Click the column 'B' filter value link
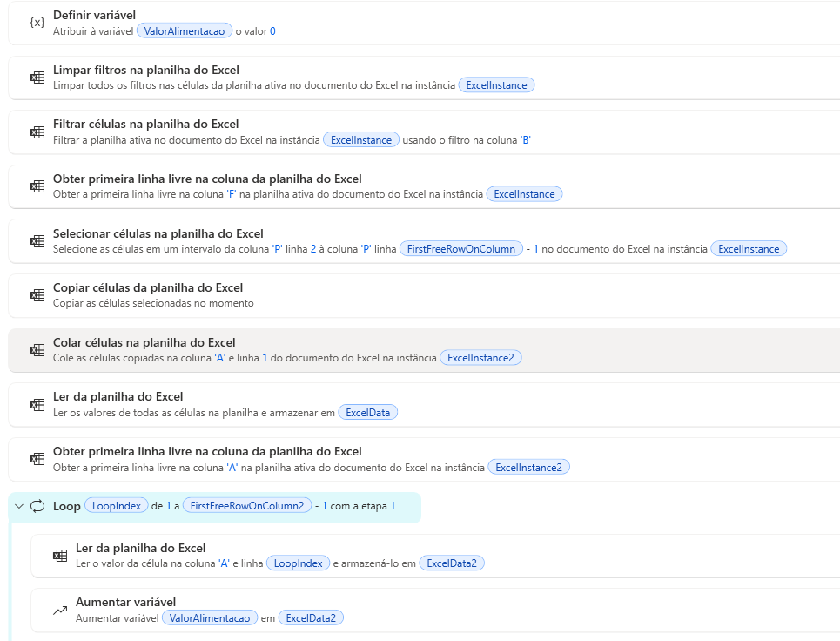Image resolution: width=840 pixels, height=641 pixels. click(525, 139)
